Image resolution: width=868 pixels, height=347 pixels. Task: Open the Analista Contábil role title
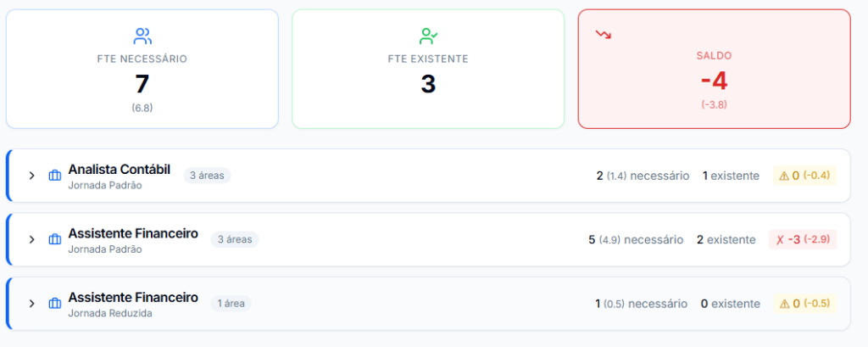119,170
